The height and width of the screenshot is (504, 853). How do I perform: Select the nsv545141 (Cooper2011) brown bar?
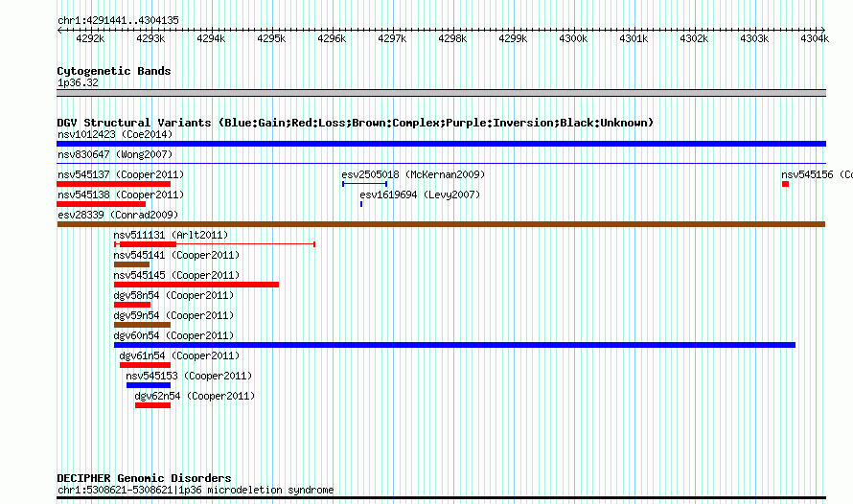pos(131,264)
